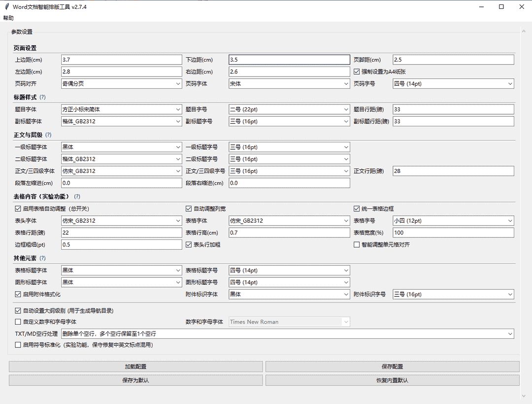
Task: Open the 一级标题字号 dropdown
Action: pyautogui.click(x=289, y=147)
